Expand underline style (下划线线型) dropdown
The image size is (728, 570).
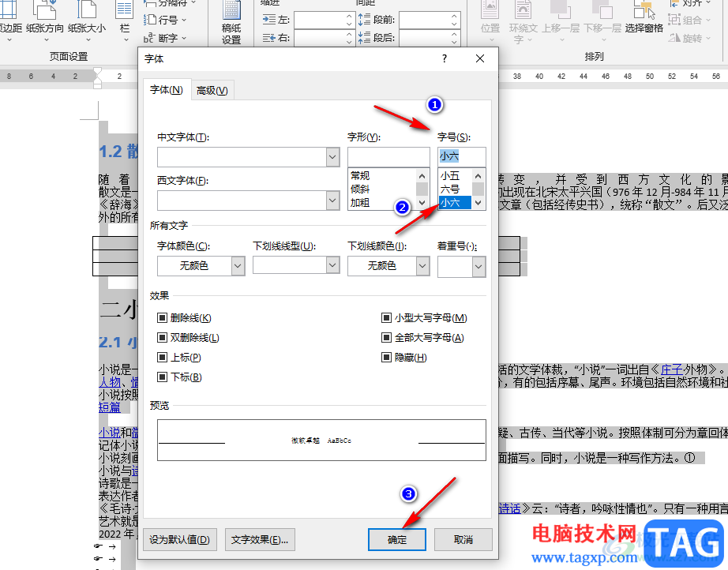[332, 265]
